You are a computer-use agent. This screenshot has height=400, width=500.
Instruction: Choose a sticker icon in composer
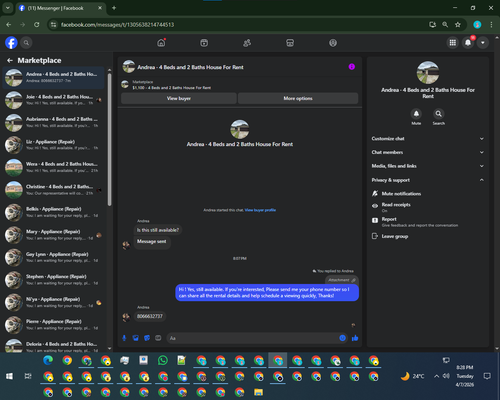pyautogui.click(x=147, y=338)
